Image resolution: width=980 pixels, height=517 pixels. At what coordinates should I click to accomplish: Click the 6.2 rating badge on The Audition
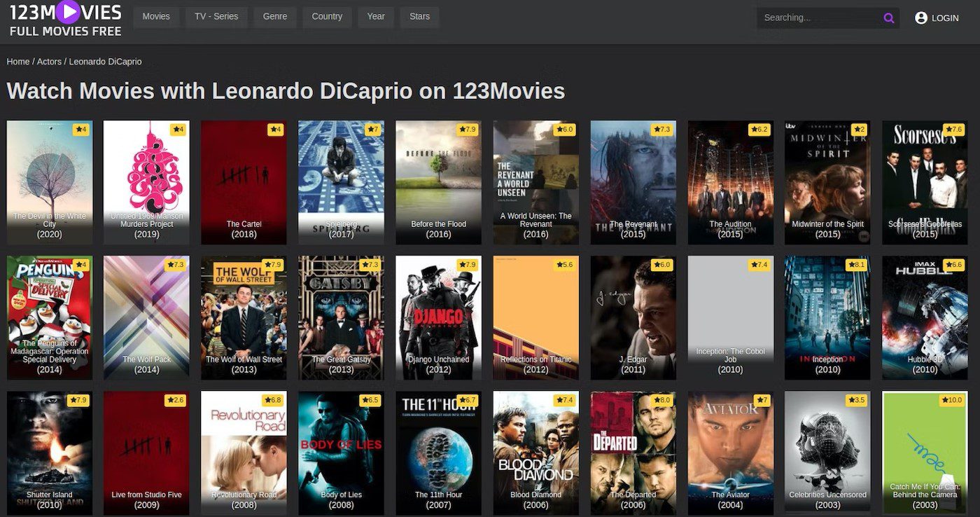point(759,130)
